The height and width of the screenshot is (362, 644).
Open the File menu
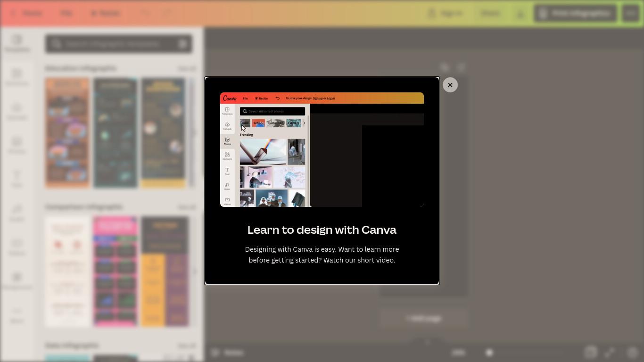tap(66, 13)
